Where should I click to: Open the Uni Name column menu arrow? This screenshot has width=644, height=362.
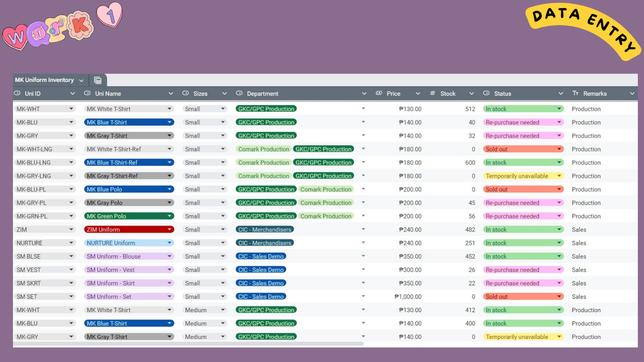point(171,94)
